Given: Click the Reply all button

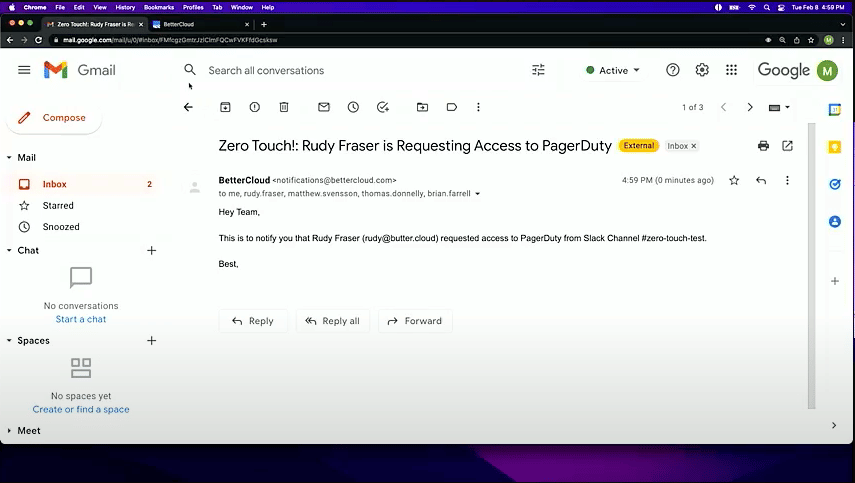Looking at the screenshot, I should click(x=333, y=321).
